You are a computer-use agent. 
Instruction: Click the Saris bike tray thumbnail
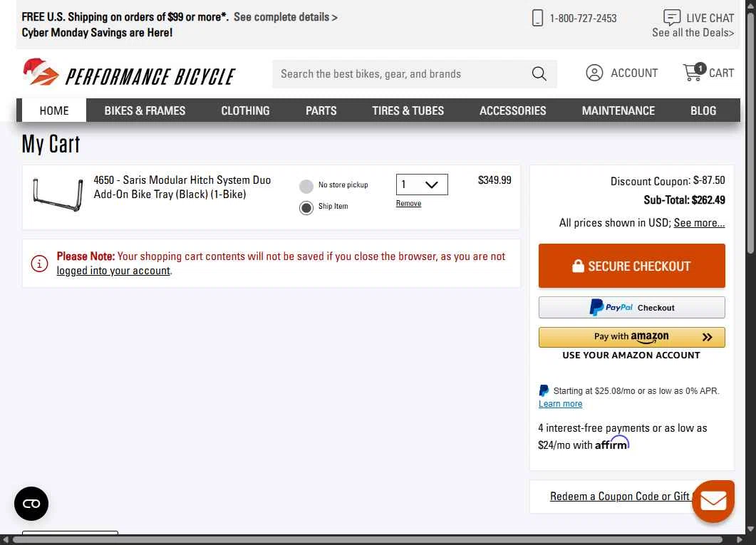[x=58, y=194]
